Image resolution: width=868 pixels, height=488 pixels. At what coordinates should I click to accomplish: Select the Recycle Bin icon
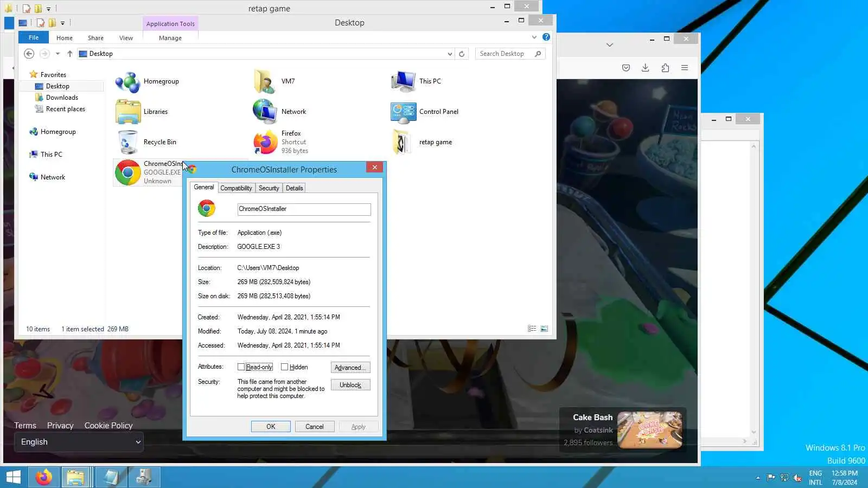(x=128, y=142)
